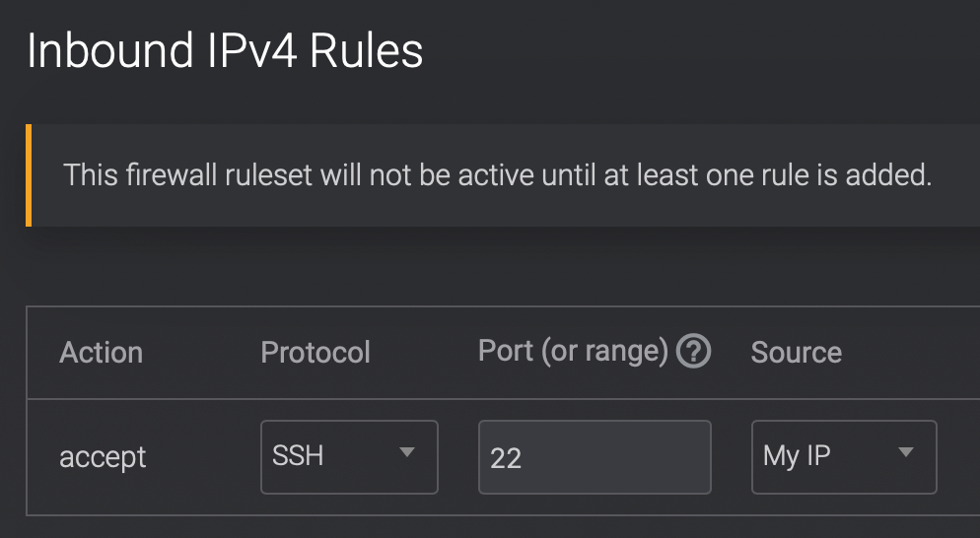Image resolution: width=980 pixels, height=538 pixels.
Task: Focus the port field containing 22
Action: (595, 457)
